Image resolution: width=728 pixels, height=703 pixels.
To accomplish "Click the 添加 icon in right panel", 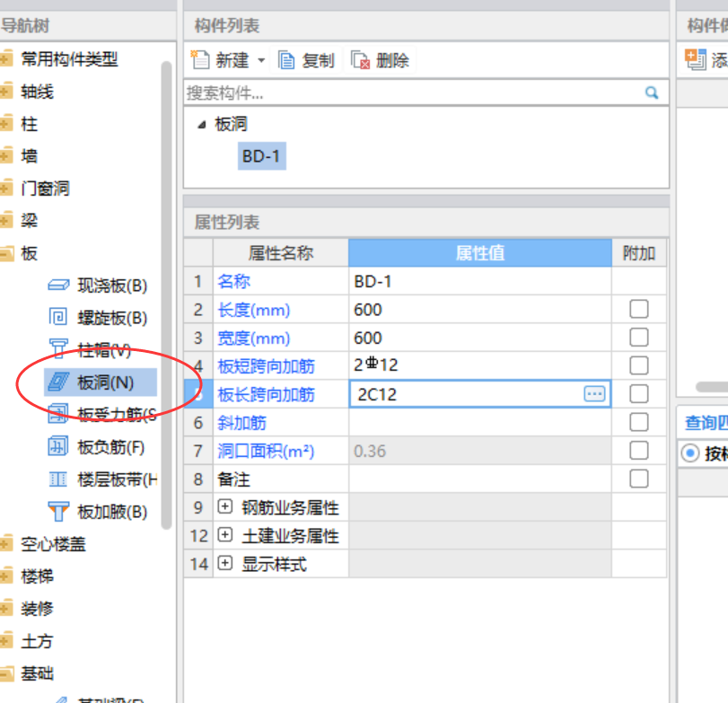I will coord(695,59).
